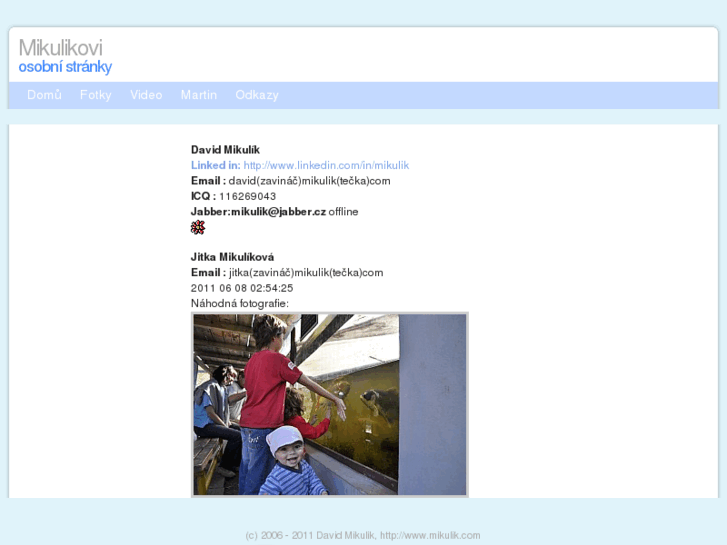
Task: Click the Mikulikovi site title
Action: [x=60, y=48]
